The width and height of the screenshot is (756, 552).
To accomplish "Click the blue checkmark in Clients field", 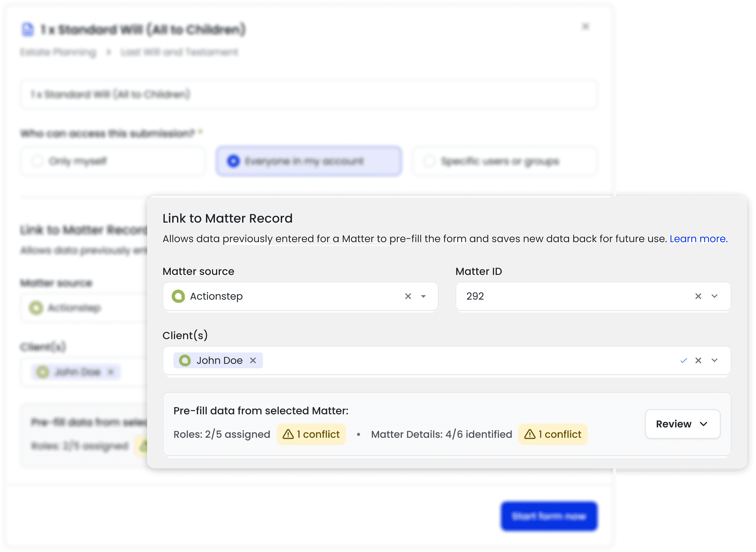I will tap(684, 361).
